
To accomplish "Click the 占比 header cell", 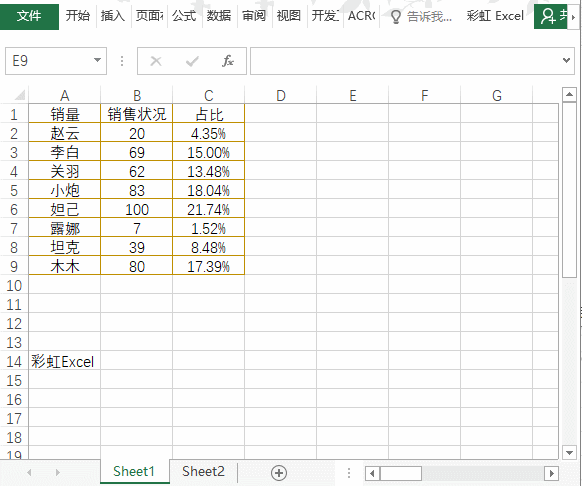I will [209, 114].
